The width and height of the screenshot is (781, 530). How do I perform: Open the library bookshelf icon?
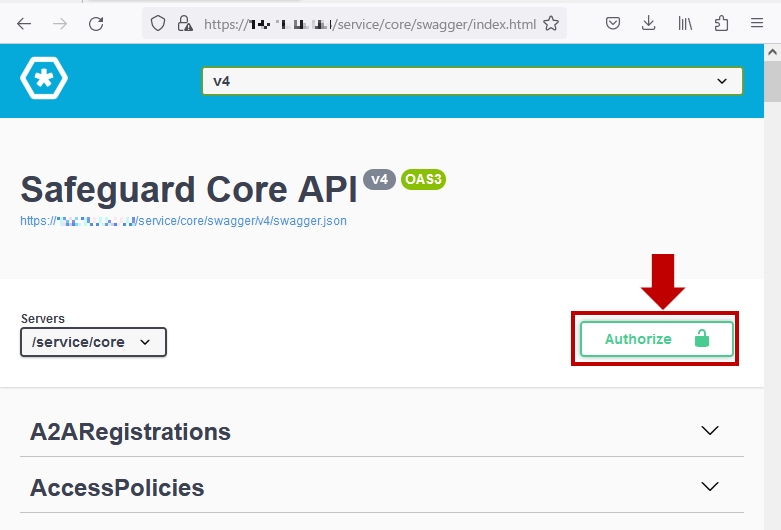(x=685, y=23)
